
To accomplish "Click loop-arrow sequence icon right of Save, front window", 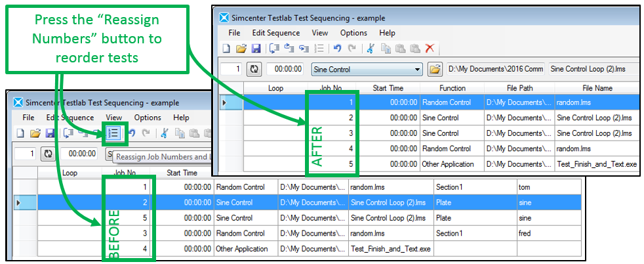I will [274, 49].
